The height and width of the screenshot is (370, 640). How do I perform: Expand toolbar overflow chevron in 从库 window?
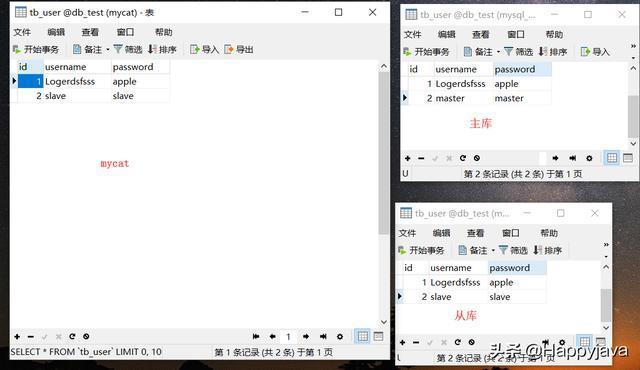pyautogui.click(x=606, y=245)
